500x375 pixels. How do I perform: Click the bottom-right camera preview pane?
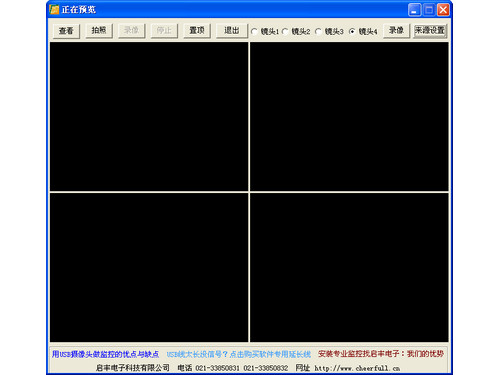[x=349, y=267]
